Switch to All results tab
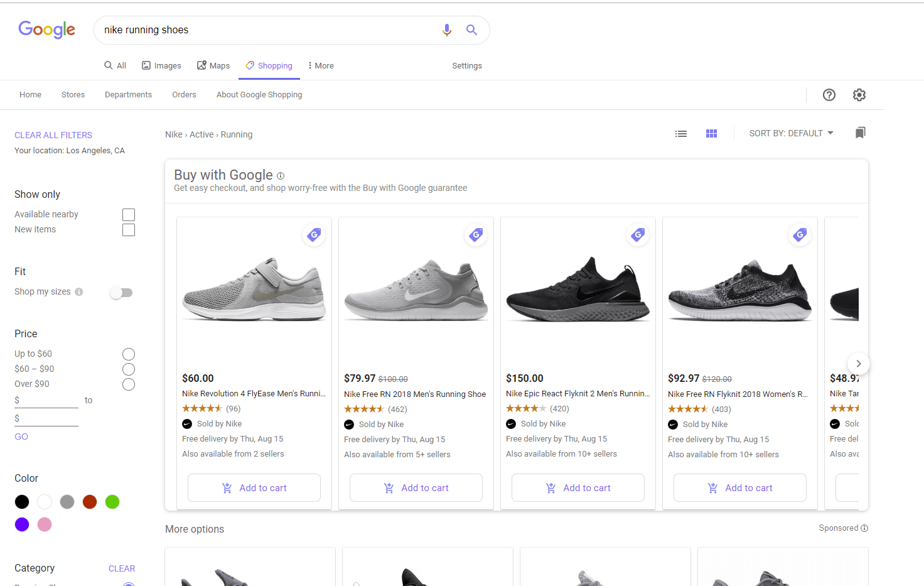Image resolution: width=924 pixels, height=586 pixels. 115,65
